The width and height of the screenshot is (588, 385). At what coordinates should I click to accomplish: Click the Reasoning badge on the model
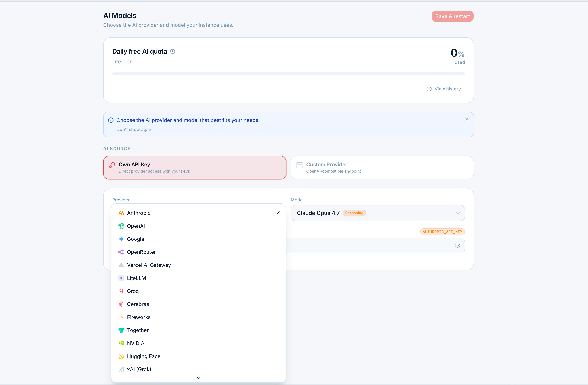(354, 213)
